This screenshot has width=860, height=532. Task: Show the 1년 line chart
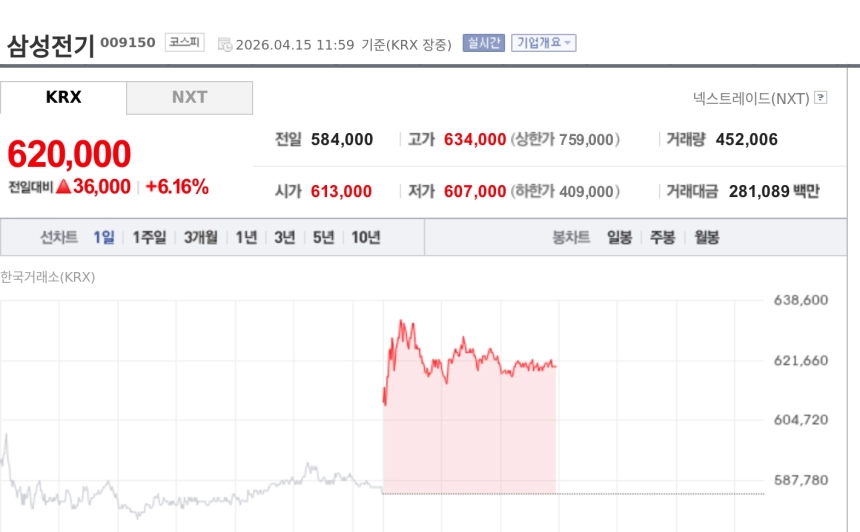pos(246,237)
